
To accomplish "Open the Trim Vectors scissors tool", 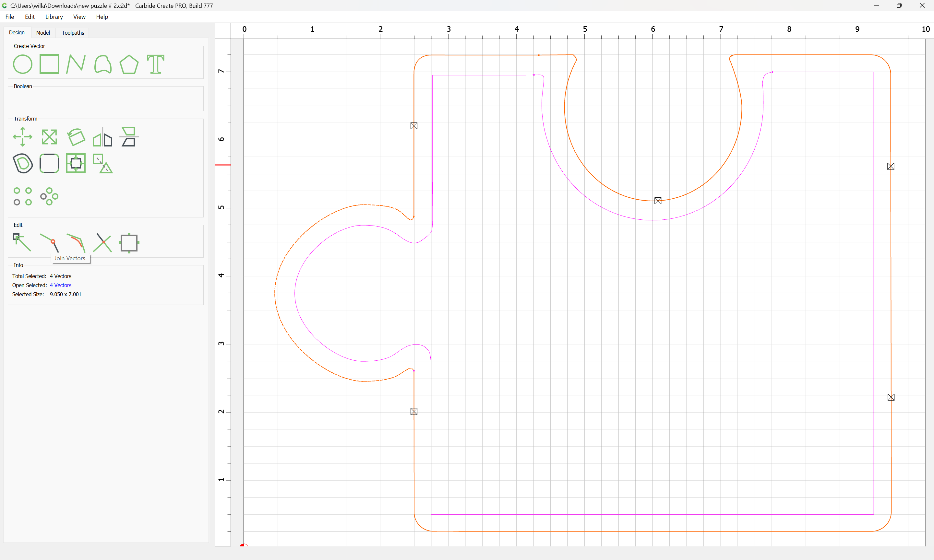I will 102,243.
